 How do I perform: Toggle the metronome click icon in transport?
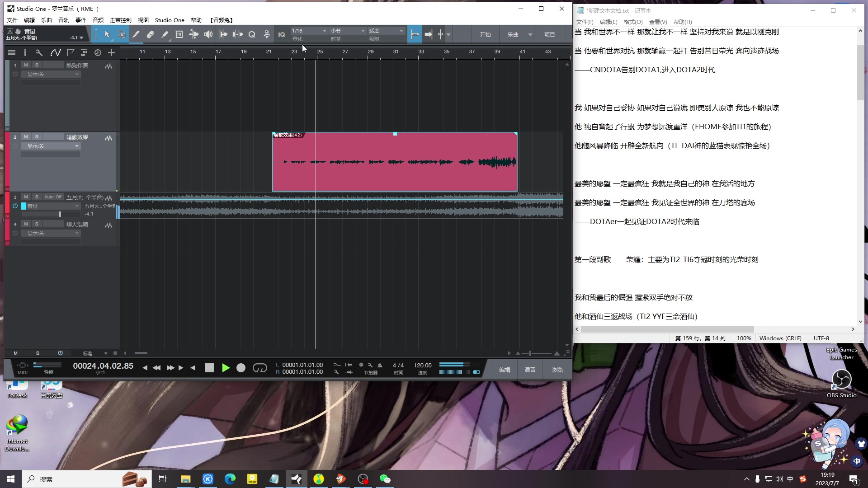coord(380,365)
